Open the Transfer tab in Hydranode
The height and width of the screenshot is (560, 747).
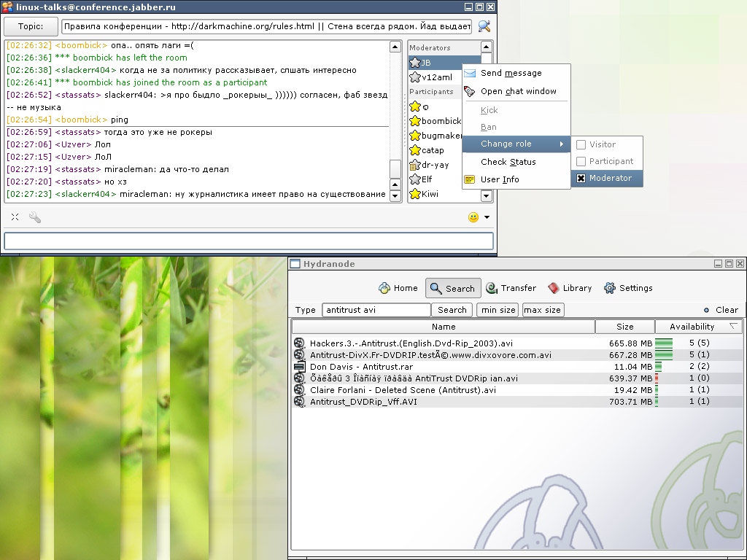[511, 288]
